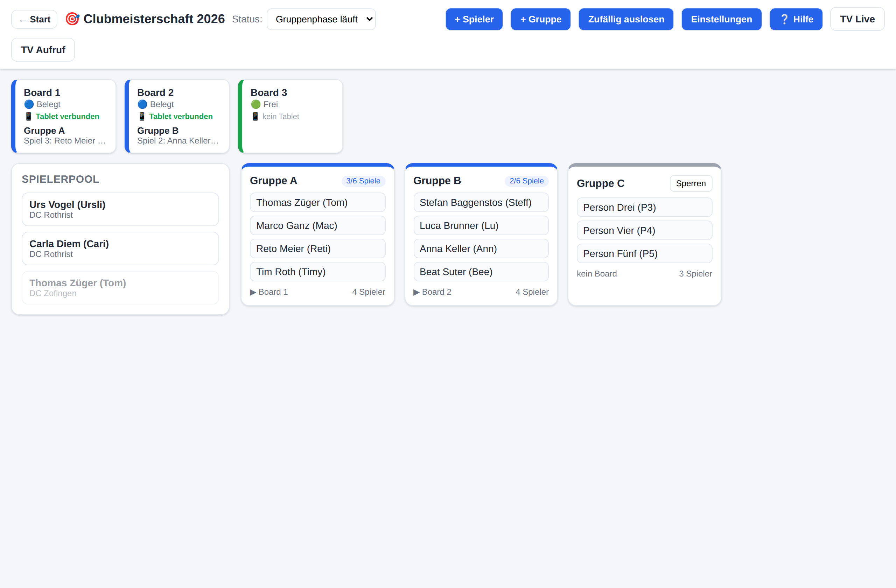
Task: Click Thomas Züger (Tom) in Gruppe A
Action: click(x=318, y=203)
